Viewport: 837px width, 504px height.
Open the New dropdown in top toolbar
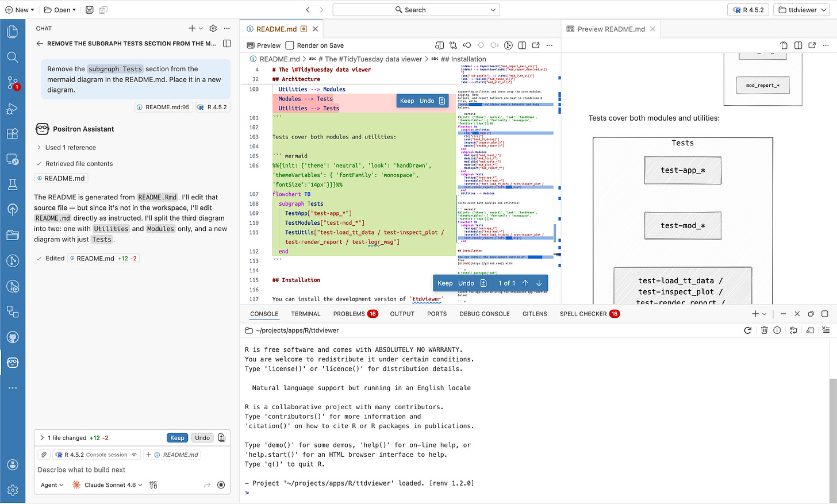pyautogui.click(x=20, y=10)
